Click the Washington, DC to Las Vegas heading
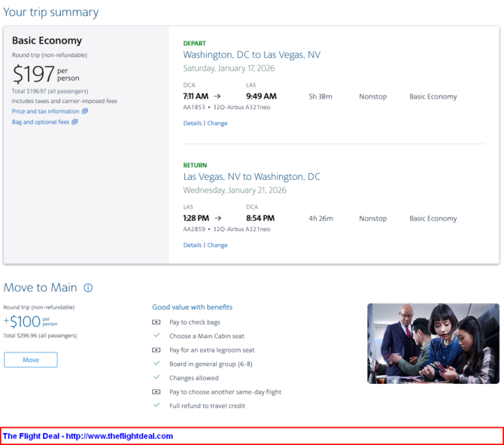504x445 pixels. tap(251, 55)
